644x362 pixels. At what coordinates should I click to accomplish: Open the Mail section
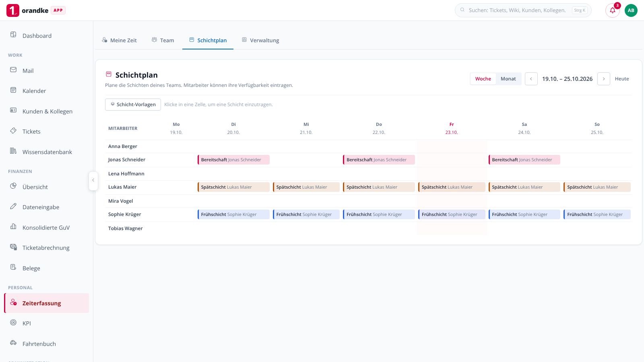(x=47, y=71)
